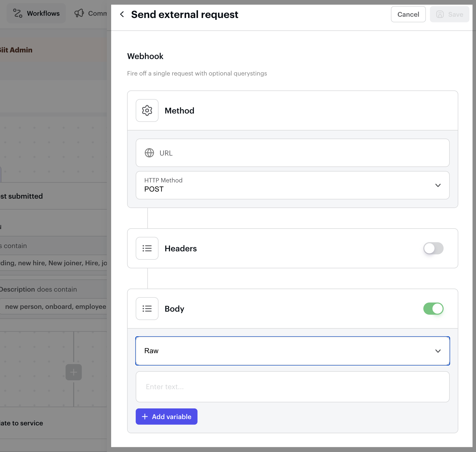Viewport: 476px width, 452px height.
Task: Click the gear icon next to Method
Action: click(x=147, y=110)
